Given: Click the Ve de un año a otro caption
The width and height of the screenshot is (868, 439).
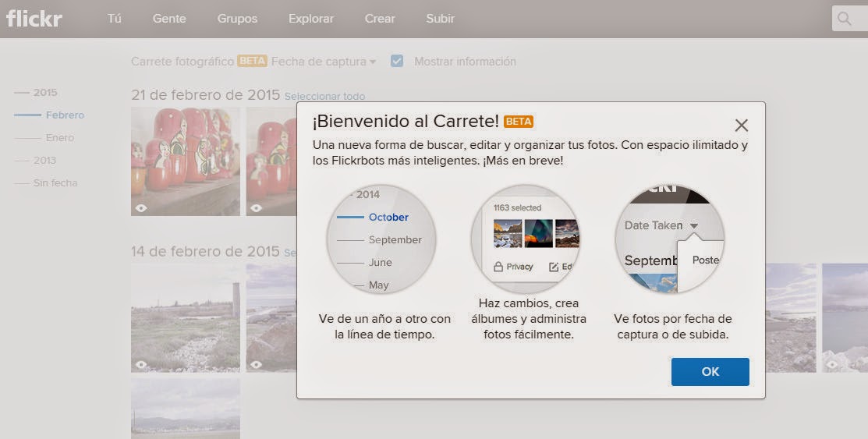Looking at the screenshot, I should (384, 327).
